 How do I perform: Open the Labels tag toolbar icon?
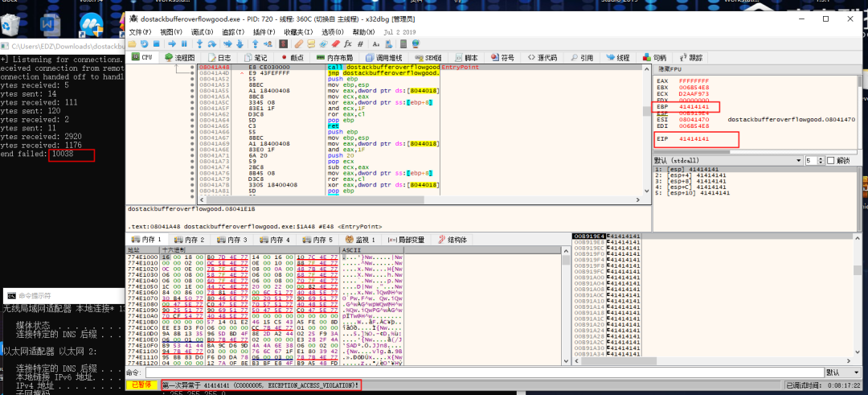pos(323,43)
